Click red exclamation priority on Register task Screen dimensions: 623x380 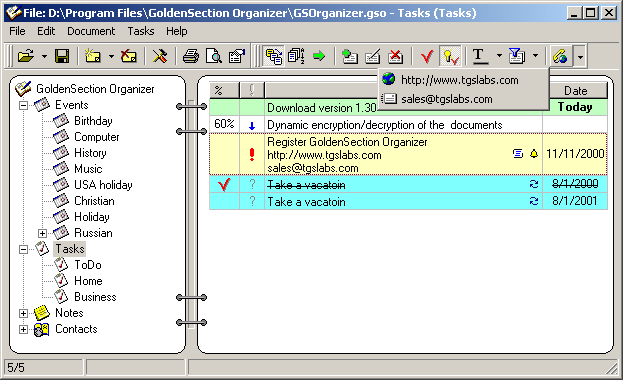pyautogui.click(x=252, y=154)
